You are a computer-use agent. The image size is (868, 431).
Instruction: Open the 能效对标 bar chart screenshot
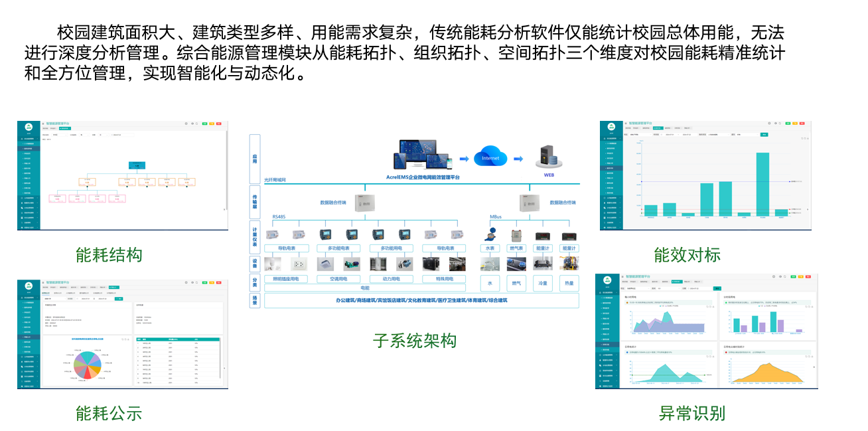click(x=705, y=175)
